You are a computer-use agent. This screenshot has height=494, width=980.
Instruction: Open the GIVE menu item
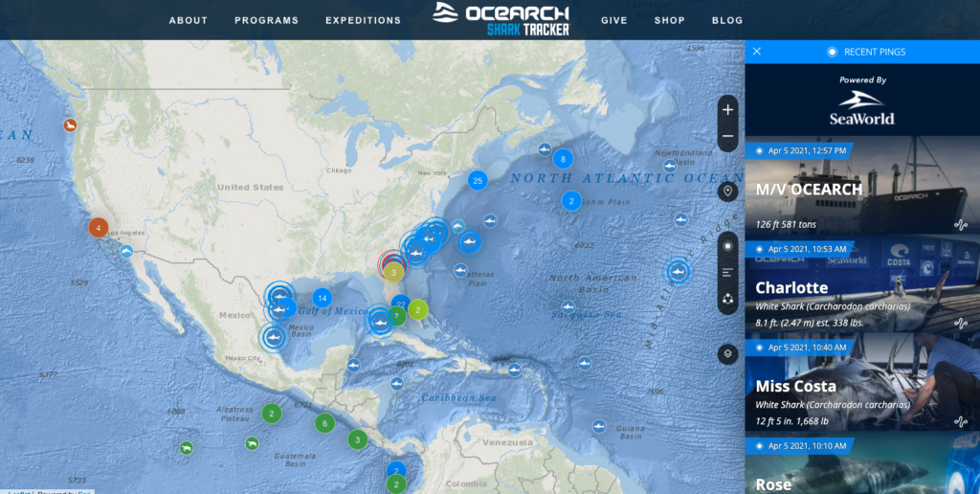613,21
